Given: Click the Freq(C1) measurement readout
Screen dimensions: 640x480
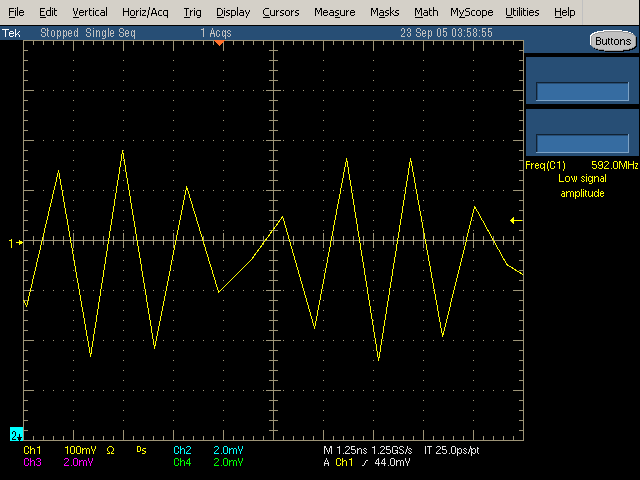Looking at the screenshot, I should (x=581, y=166).
